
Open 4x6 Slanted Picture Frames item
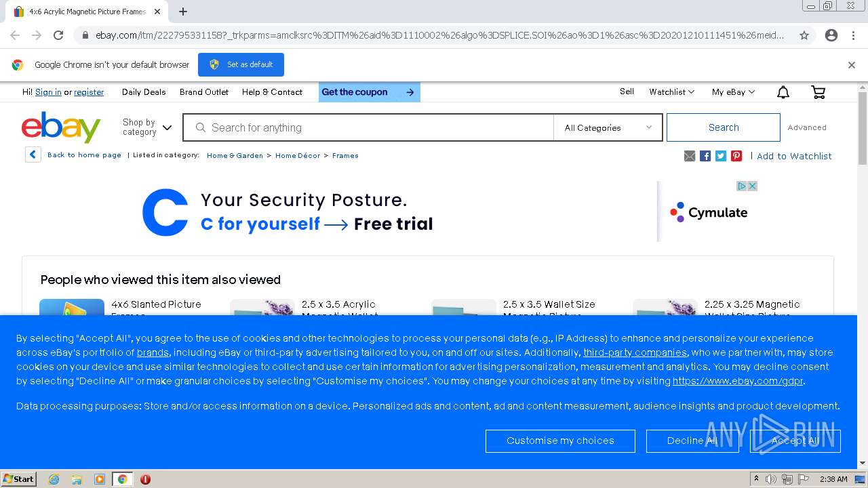coord(156,304)
